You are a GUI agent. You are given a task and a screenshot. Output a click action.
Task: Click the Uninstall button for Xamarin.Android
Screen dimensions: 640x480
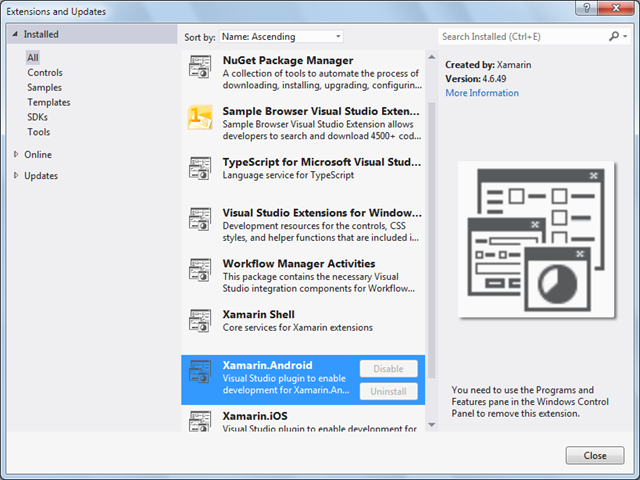[x=389, y=391]
